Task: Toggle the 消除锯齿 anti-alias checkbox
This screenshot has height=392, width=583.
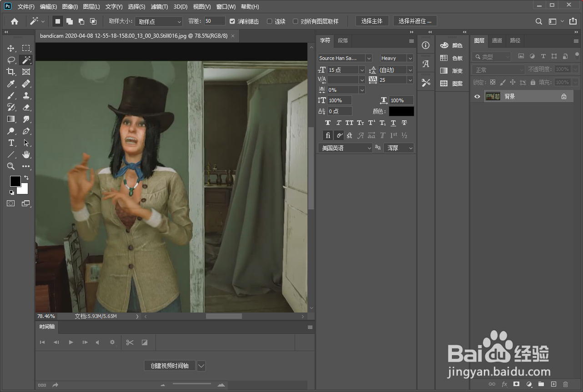Action: [232, 21]
